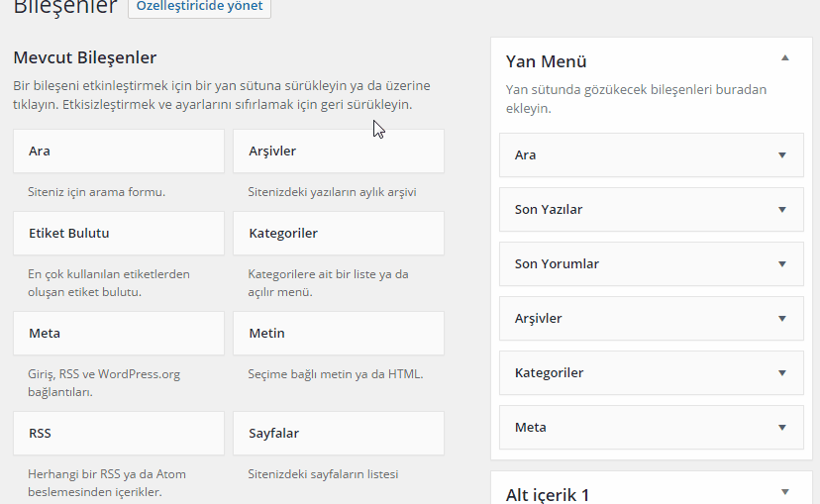This screenshot has height=504, width=820.
Task: Expand the Ara widget in Yan Menü
Action: [782, 155]
